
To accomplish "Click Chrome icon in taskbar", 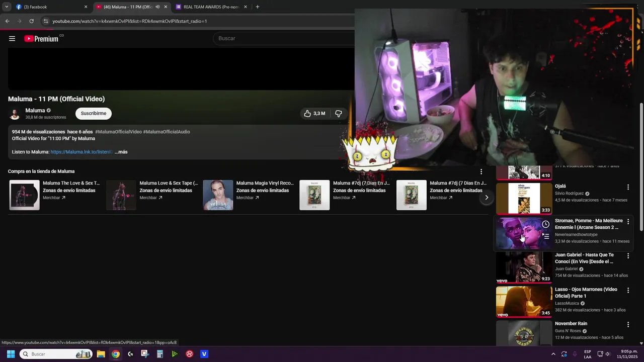I will [x=116, y=354].
